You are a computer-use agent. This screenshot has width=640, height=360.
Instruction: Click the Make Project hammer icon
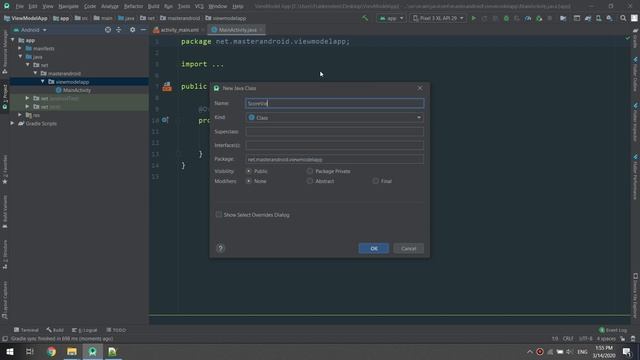point(365,18)
